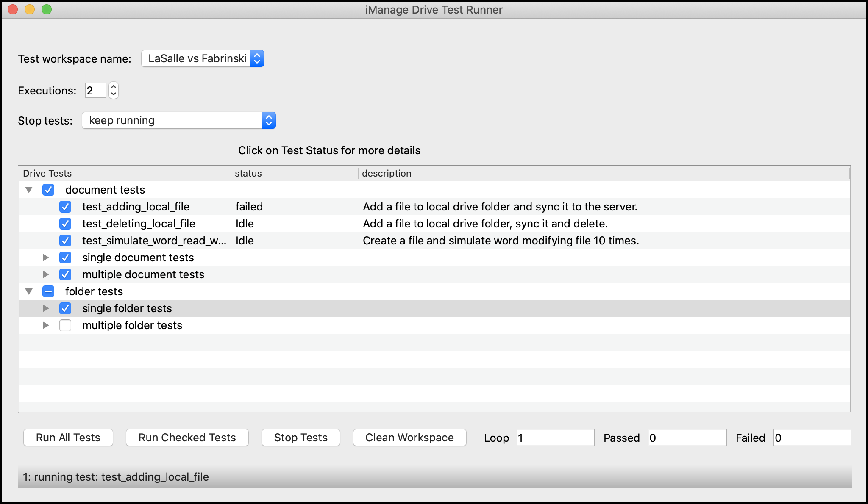Collapse the folder tests tree group
This screenshot has height=504, width=868.
coord(29,291)
